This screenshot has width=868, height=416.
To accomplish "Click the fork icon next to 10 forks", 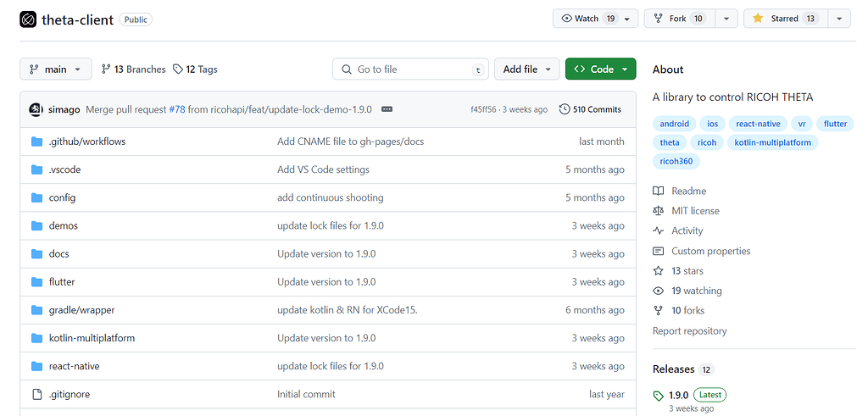I will tap(658, 311).
